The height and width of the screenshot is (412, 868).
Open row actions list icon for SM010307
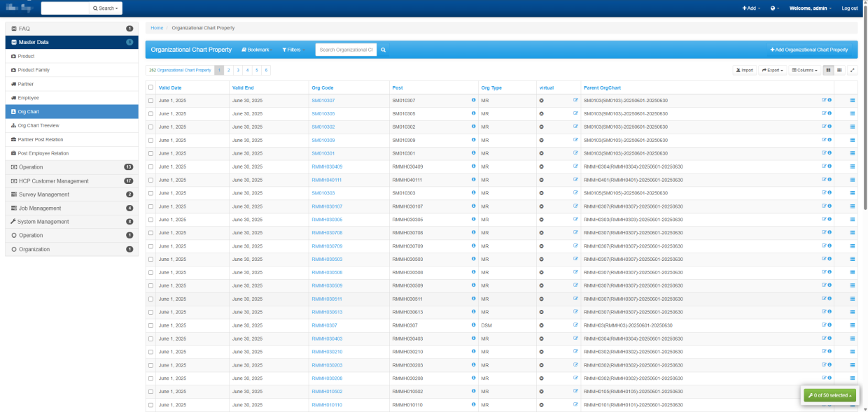pos(852,100)
